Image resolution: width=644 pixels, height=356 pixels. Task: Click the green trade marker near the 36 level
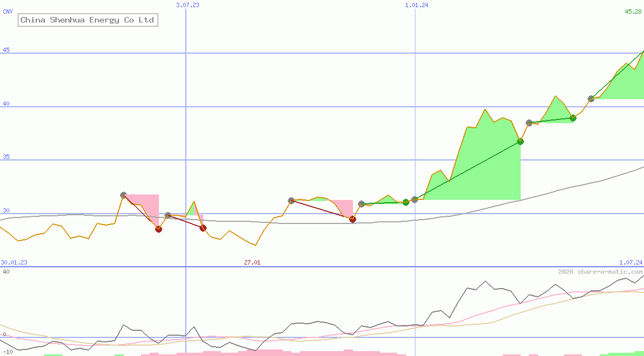tap(520, 141)
